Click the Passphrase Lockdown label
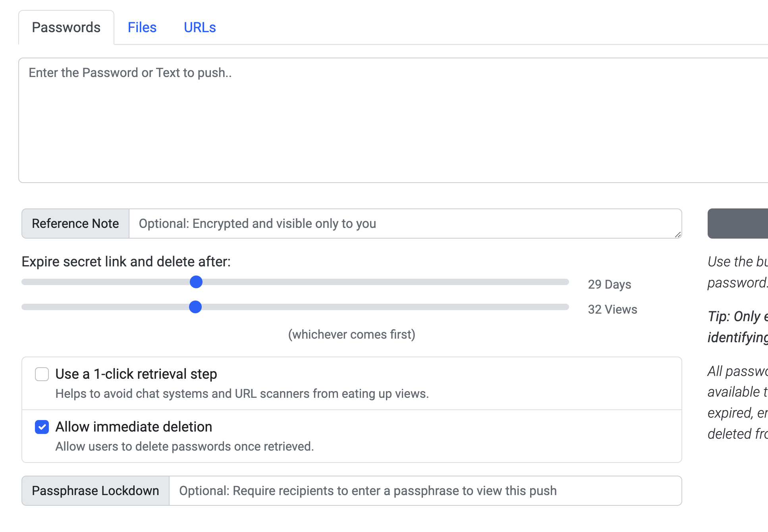The width and height of the screenshot is (768, 532). pos(95,491)
